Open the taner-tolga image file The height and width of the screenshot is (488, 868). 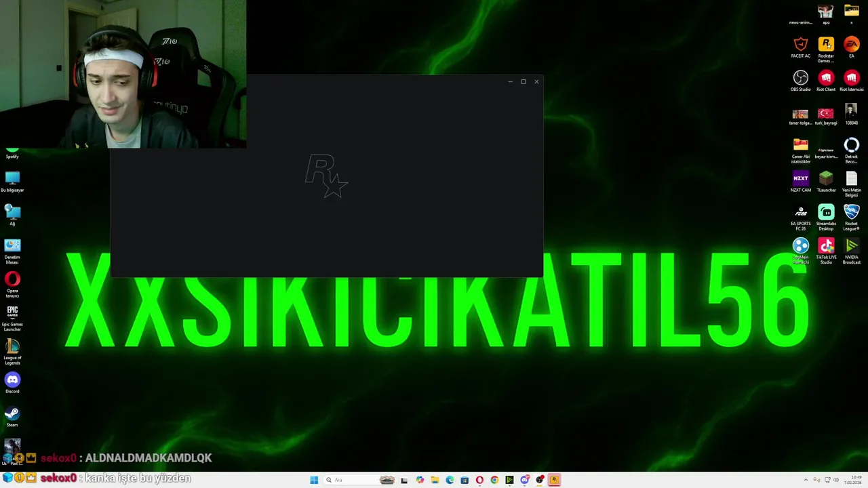[x=801, y=116]
